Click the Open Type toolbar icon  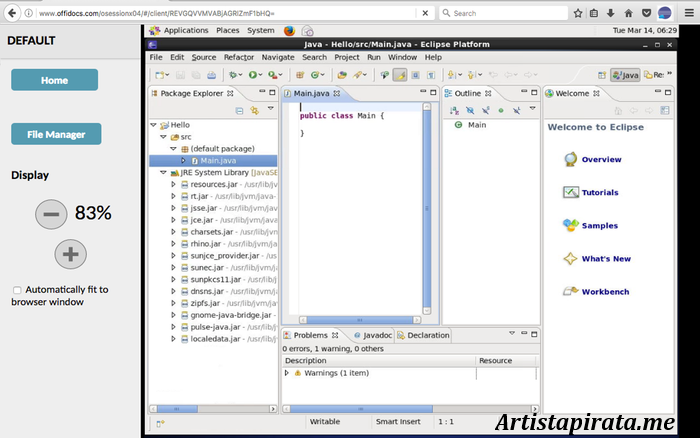coord(342,75)
